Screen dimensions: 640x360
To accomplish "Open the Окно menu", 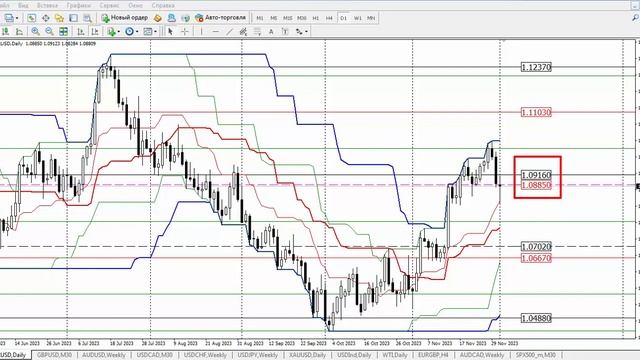I will tap(136, 6).
